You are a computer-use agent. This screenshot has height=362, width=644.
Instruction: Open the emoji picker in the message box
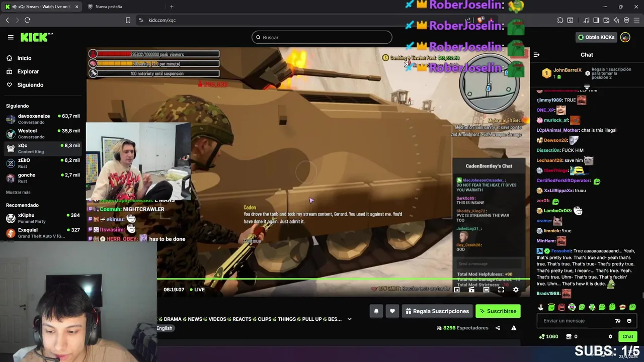coord(629,321)
